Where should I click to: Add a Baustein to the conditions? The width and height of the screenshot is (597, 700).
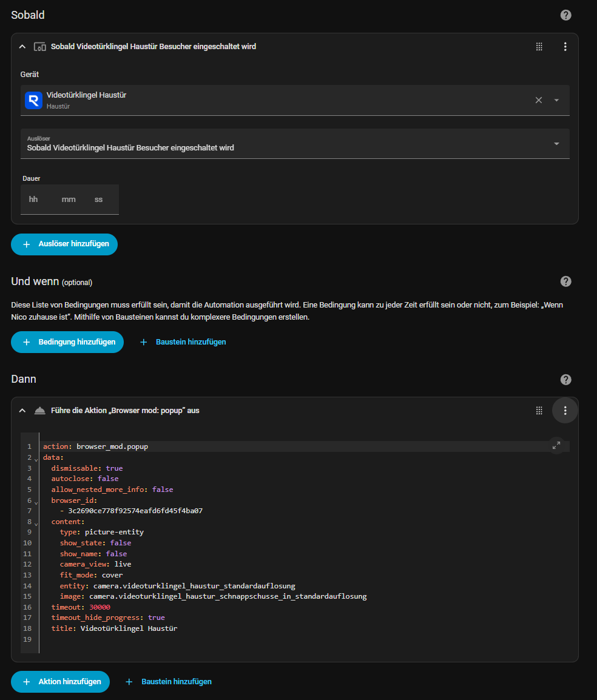[183, 342]
